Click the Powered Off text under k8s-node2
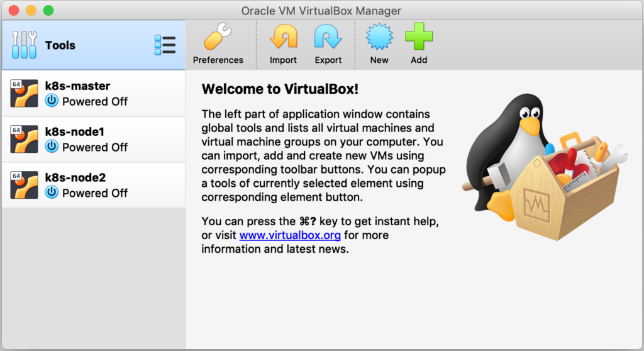The width and height of the screenshot is (644, 351). pyautogui.click(x=95, y=192)
